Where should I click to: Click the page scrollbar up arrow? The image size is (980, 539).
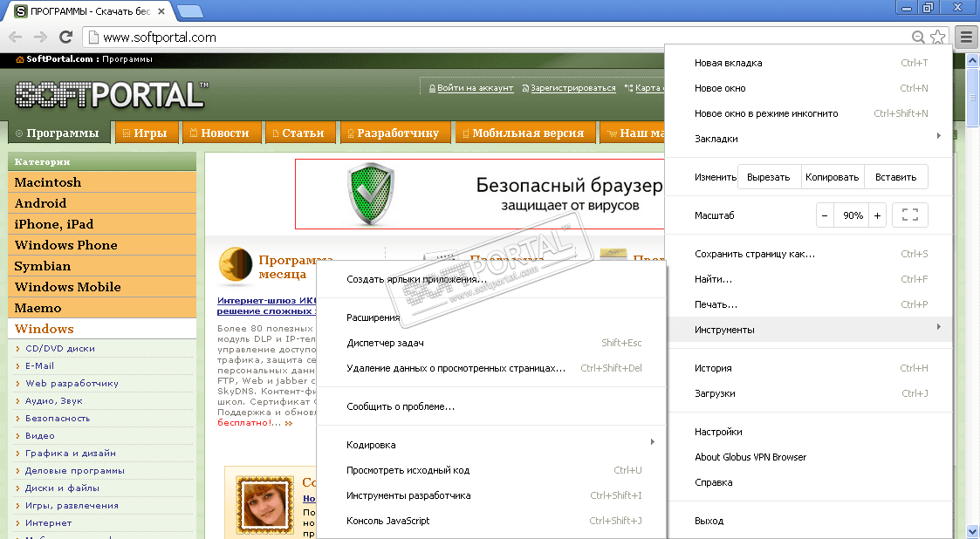(972, 60)
